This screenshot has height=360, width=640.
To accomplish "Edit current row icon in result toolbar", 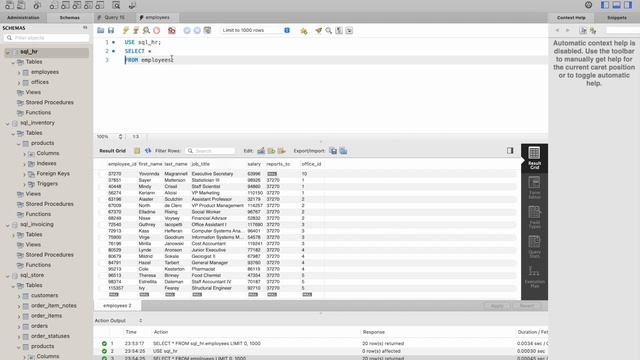I will (x=261, y=151).
